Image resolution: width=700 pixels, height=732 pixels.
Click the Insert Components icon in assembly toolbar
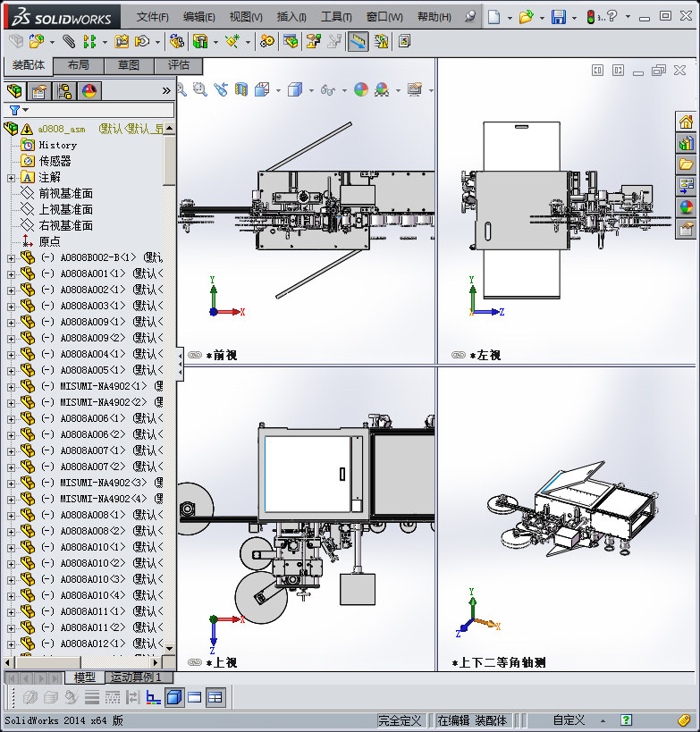[x=36, y=41]
